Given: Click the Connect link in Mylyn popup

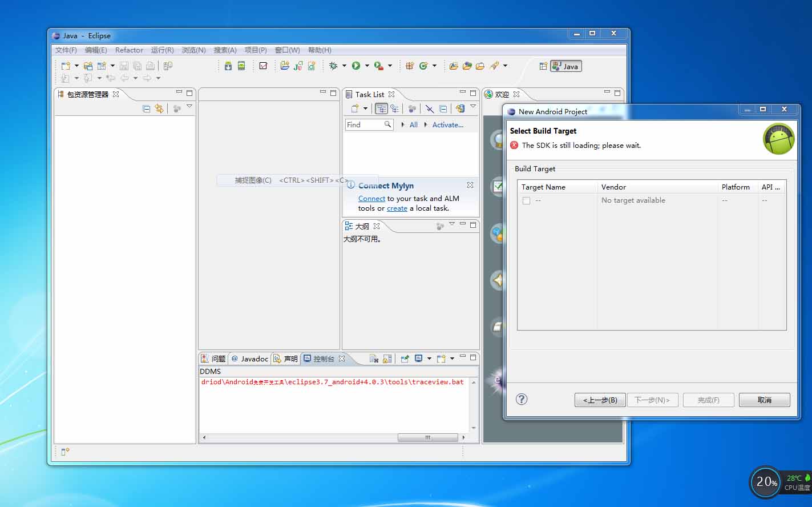Looking at the screenshot, I should [x=371, y=199].
